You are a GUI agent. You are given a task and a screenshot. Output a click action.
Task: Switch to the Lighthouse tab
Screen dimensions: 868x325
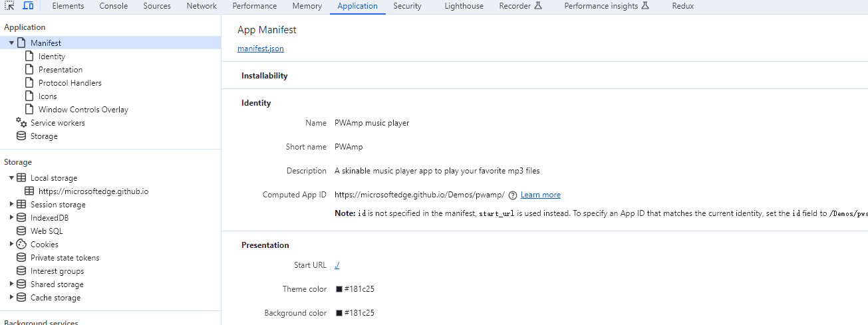pos(464,6)
